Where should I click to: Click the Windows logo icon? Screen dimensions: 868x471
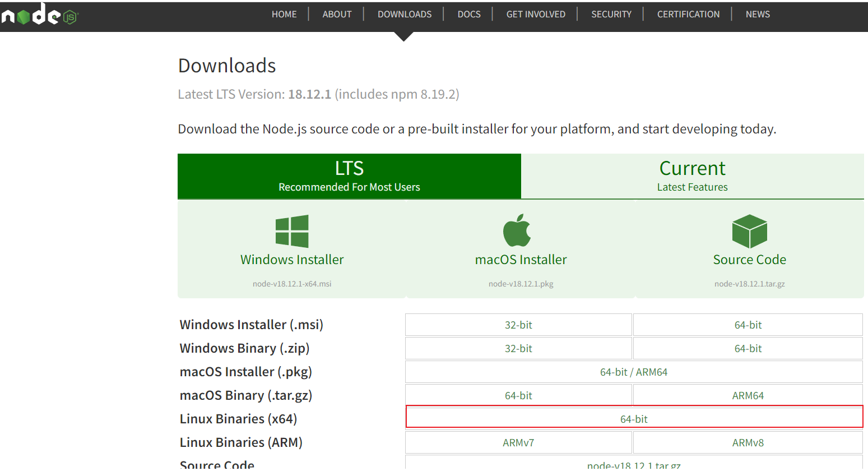pos(292,231)
